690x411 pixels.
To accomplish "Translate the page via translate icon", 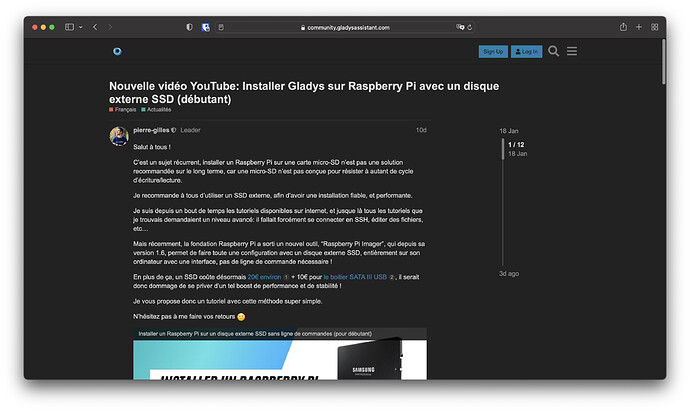I will 460,27.
